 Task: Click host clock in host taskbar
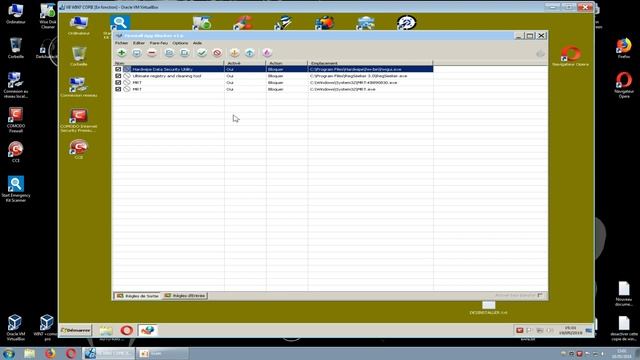click(x=622, y=353)
